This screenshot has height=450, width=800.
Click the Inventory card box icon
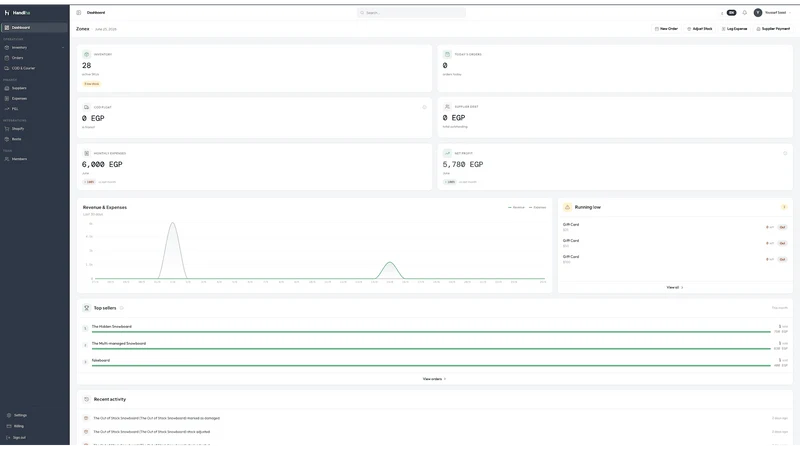(x=86, y=54)
